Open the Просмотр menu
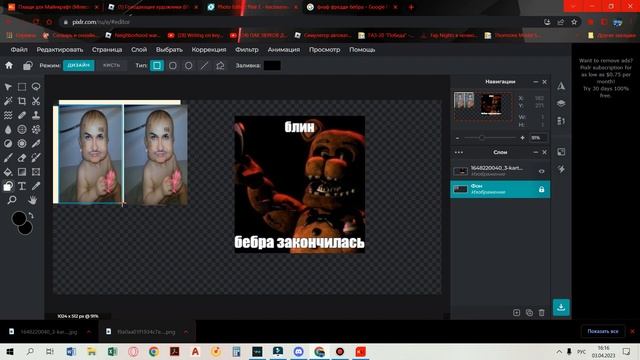Screen dimensions: 640x360 [x=324, y=49]
